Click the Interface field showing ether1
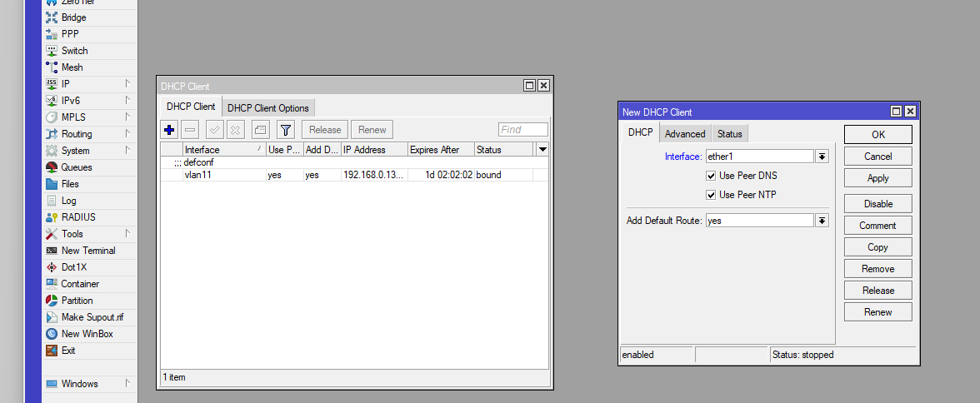Screen dimensions: 980x403 [x=759, y=157]
